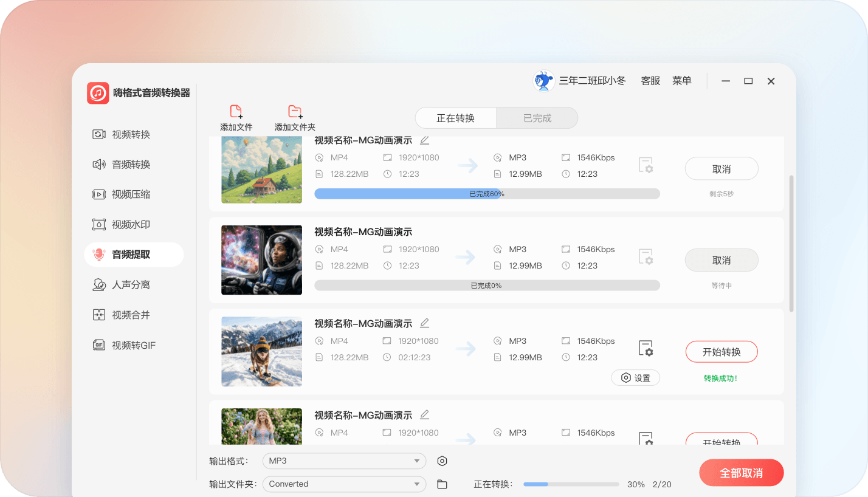Open file settings icon for the 60% video
The image size is (868, 497).
pos(646,165)
